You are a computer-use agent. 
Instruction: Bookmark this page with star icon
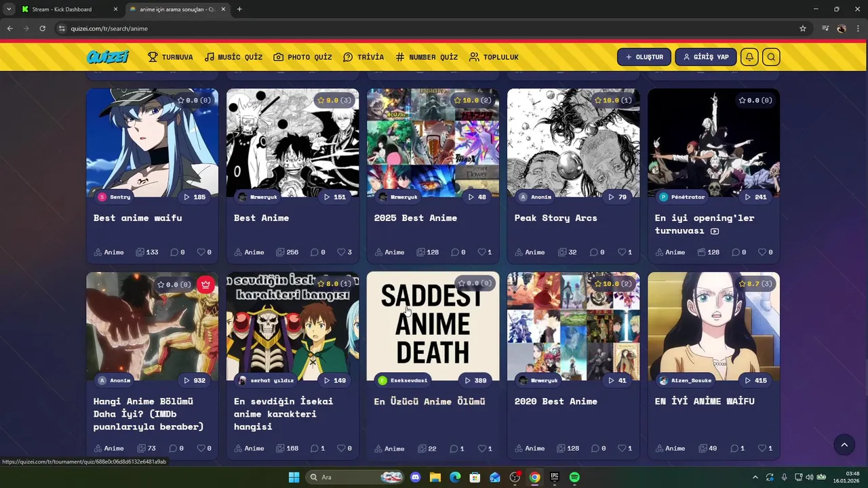click(803, 28)
